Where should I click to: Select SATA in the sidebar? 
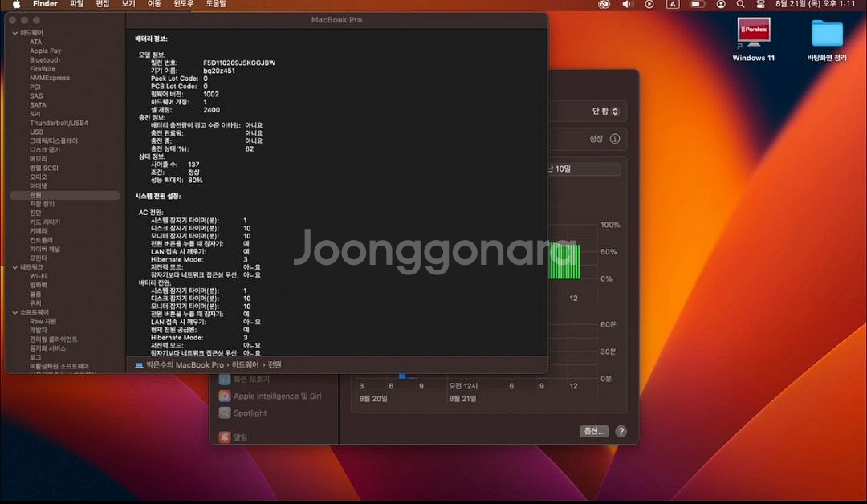(x=39, y=105)
